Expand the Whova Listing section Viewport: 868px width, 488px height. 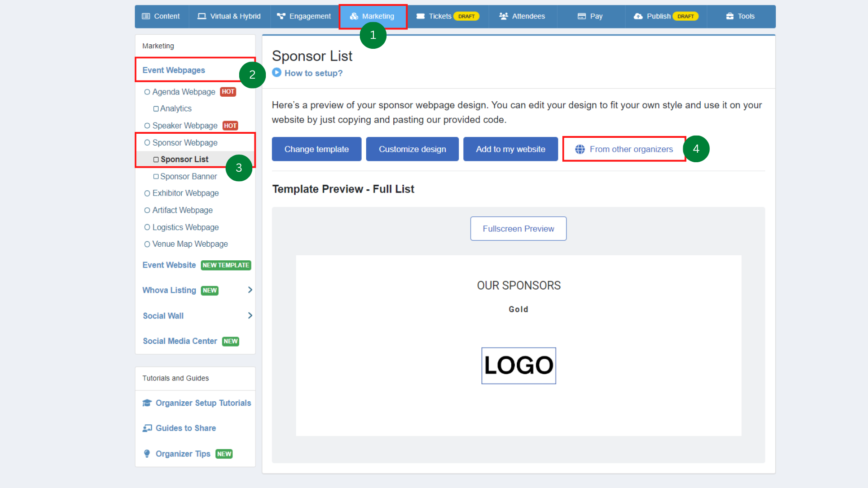(x=250, y=290)
